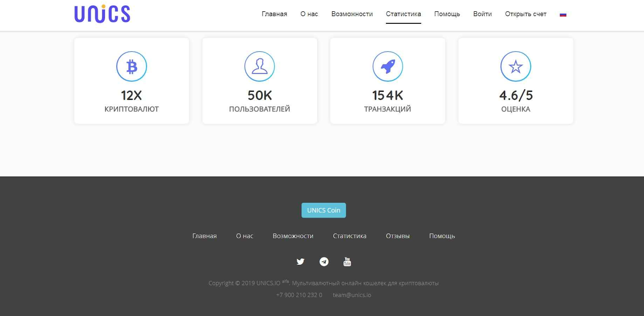Click the ПОЛЬЗОВАТЕЛЕЙ label
This screenshot has width=644, height=316.
(260, 109)
